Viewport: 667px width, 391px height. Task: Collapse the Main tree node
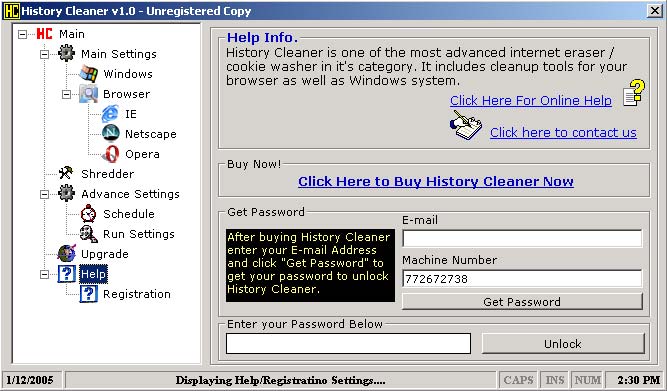22,34
